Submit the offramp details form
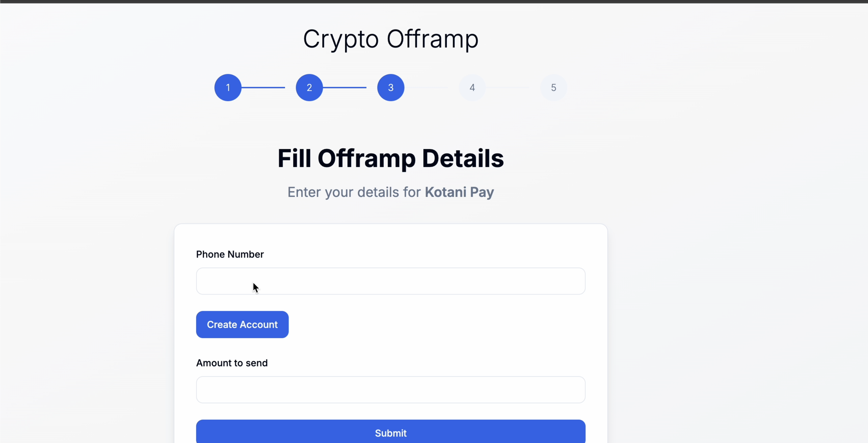 point(391,432)
